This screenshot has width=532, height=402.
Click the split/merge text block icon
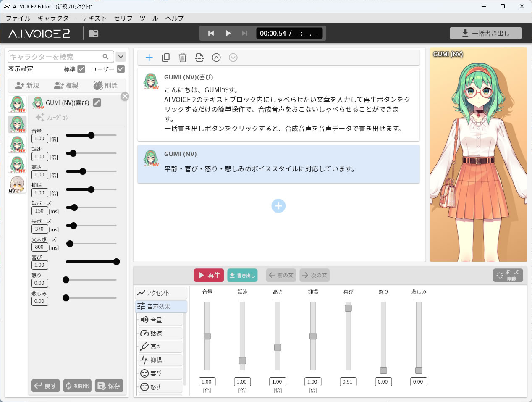(199, 58)
